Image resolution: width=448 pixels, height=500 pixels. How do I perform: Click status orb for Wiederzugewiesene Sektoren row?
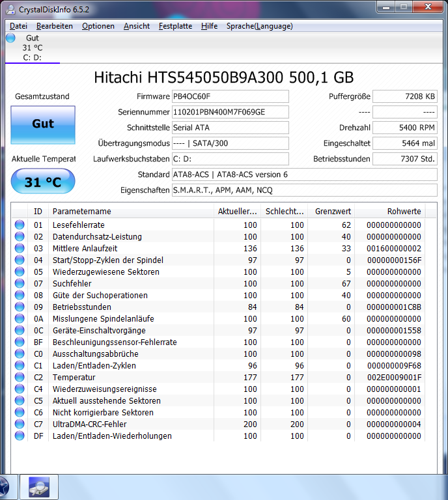click(20, 271)
